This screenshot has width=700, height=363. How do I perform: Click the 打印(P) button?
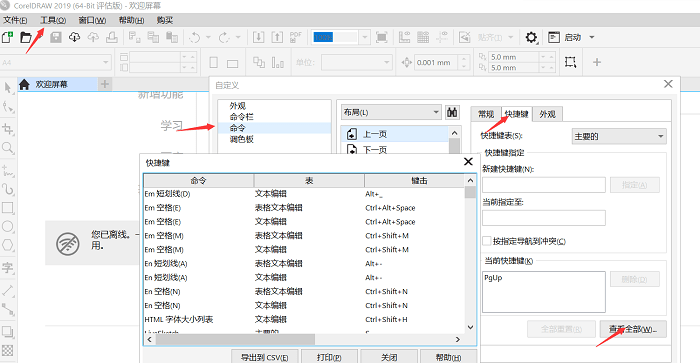[x=329, y=357]
